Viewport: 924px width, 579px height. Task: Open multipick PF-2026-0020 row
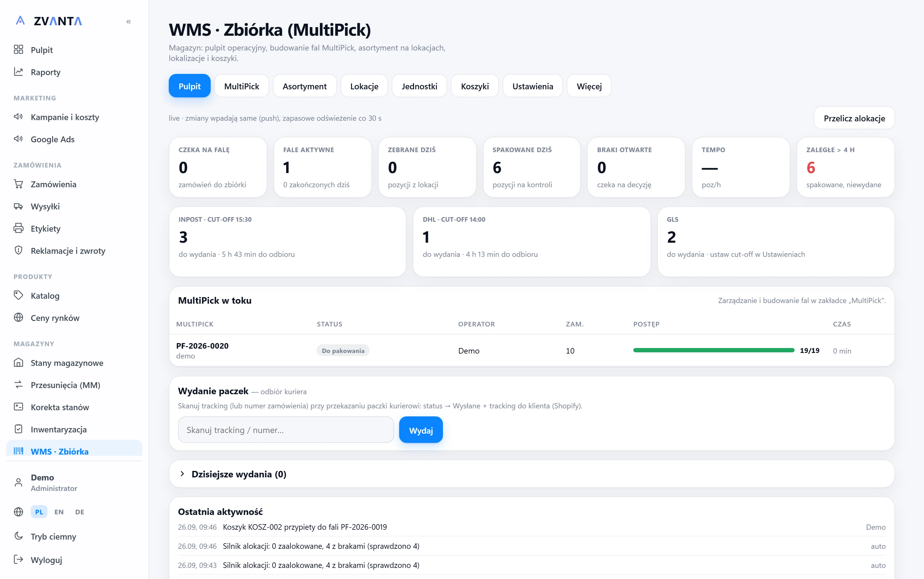point(532,350)
